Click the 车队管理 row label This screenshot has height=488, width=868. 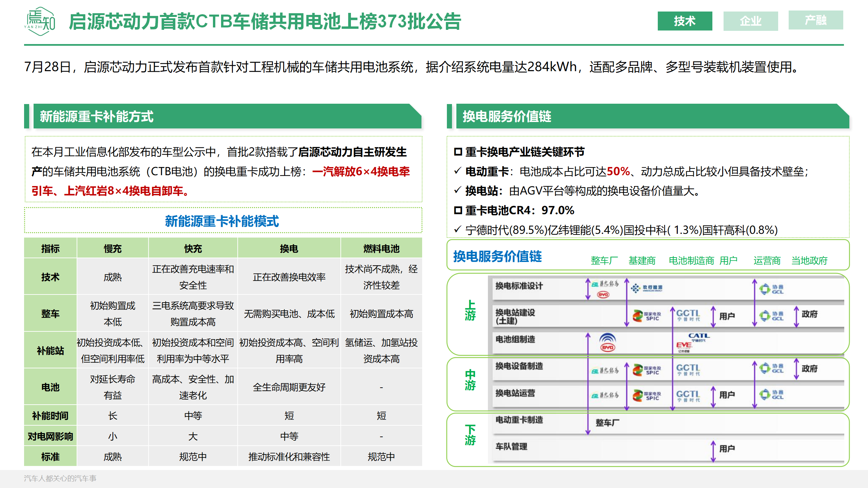tap(511, 446)
